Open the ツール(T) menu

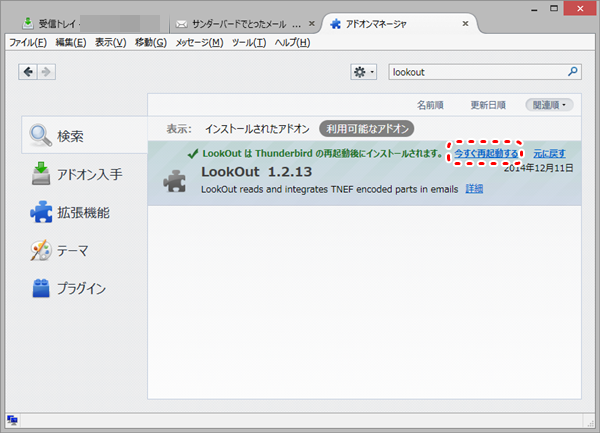click(249, 42)
